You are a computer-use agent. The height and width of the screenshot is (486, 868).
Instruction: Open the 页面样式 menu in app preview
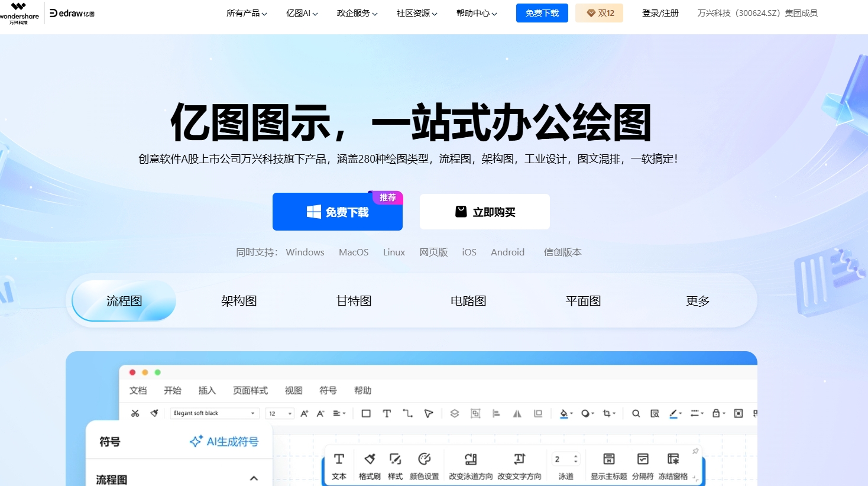(x=250, y=390)
